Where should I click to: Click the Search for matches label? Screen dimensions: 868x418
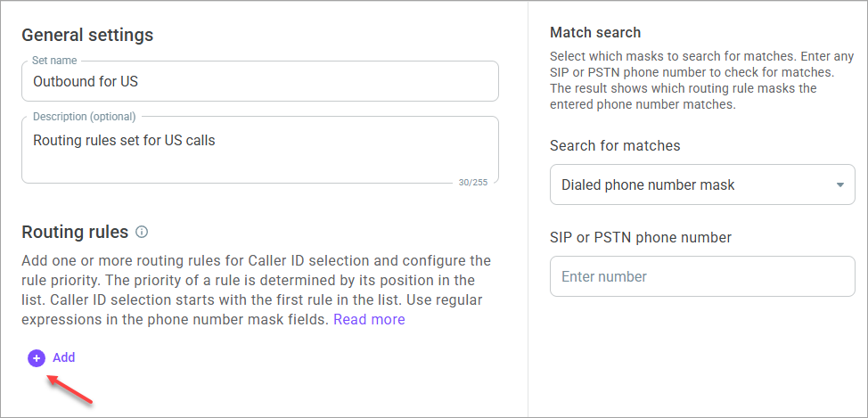click(614, 145)
